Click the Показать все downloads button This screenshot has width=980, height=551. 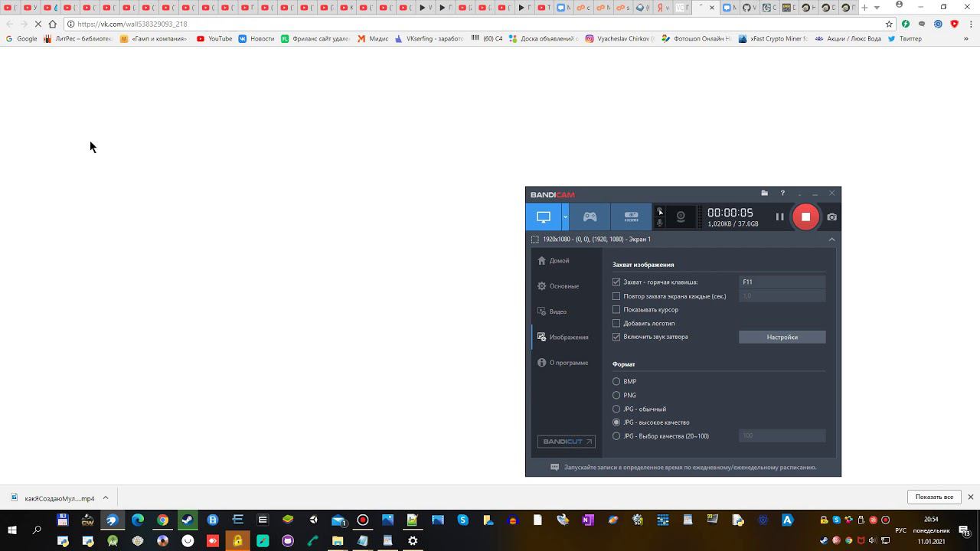point(934,497)
